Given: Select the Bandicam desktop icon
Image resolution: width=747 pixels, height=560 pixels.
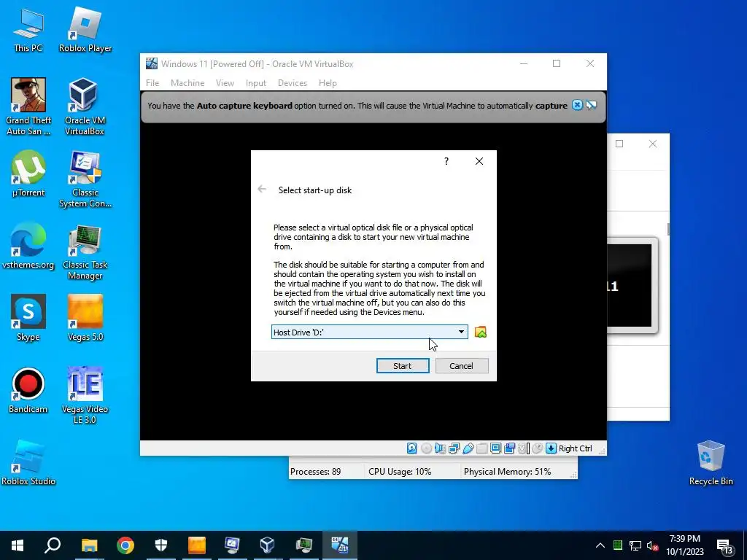Looking at the screenshot, I should coord(28,390).
